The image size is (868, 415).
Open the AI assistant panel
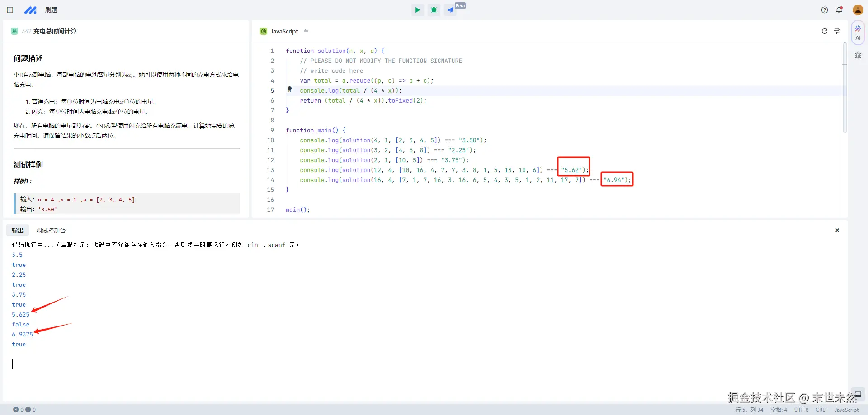(858, 33)
